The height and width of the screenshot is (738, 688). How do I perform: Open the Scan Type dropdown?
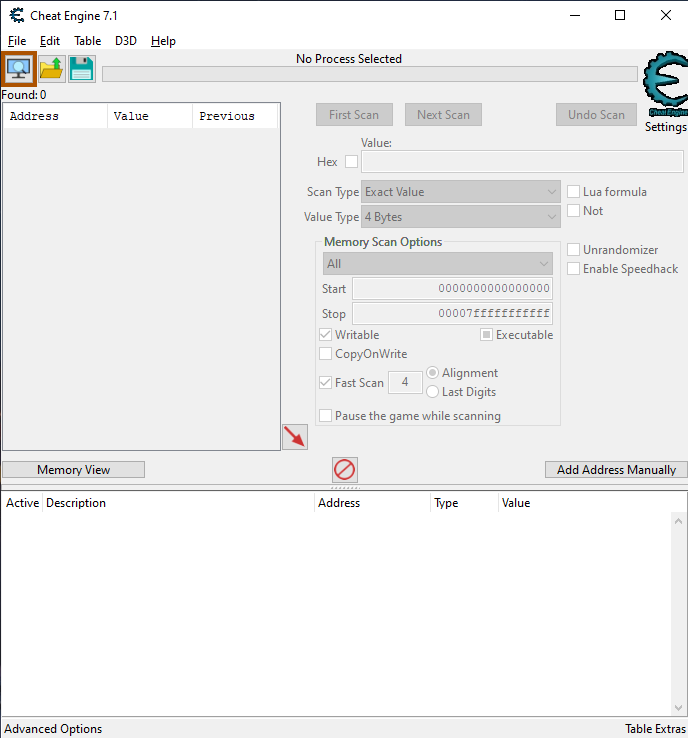461,192
